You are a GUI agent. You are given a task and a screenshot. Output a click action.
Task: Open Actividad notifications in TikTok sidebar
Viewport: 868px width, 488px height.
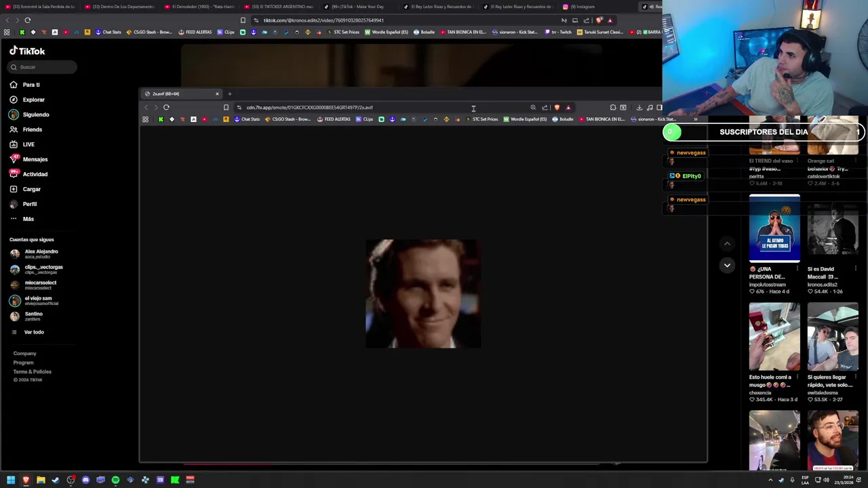coord(28,174)
